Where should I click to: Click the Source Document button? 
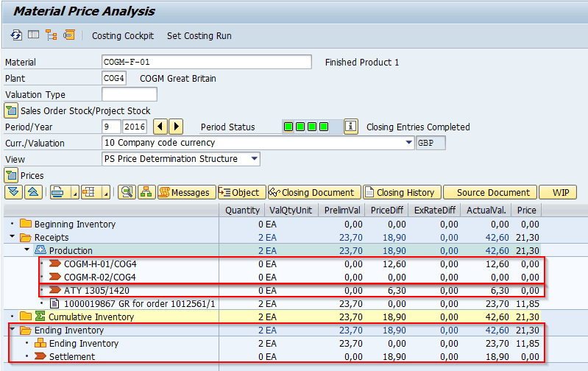click(490, 192)
